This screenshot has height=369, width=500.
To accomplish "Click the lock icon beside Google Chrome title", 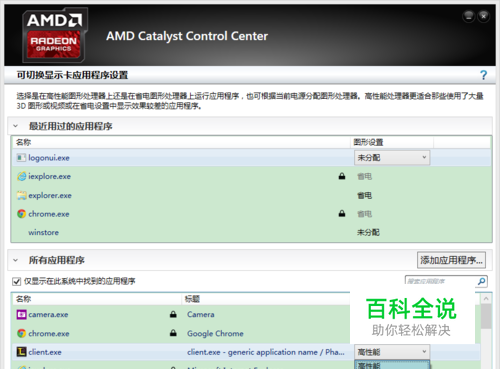I will (173, 333).
